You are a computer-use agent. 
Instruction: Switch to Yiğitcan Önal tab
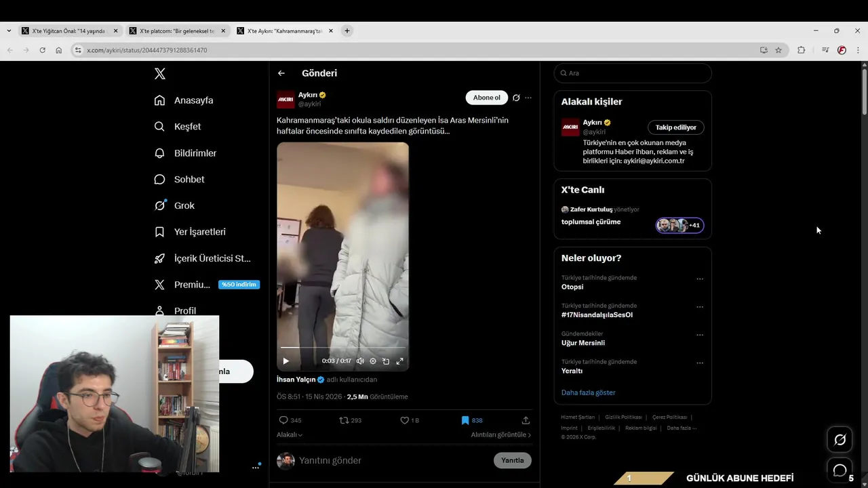70,30
